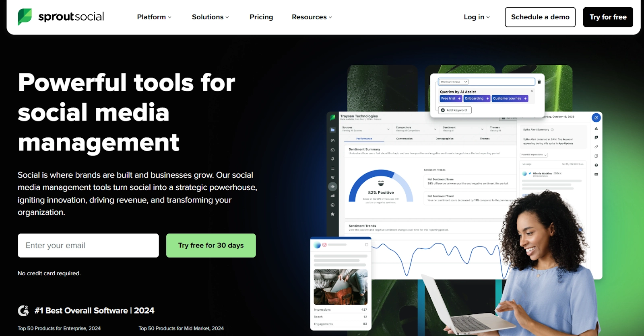Select the Minnie Watkins message name

[x=542, y=174]
